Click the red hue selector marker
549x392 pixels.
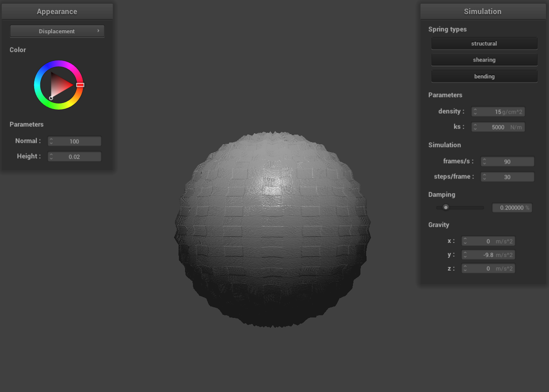point(80,85)
